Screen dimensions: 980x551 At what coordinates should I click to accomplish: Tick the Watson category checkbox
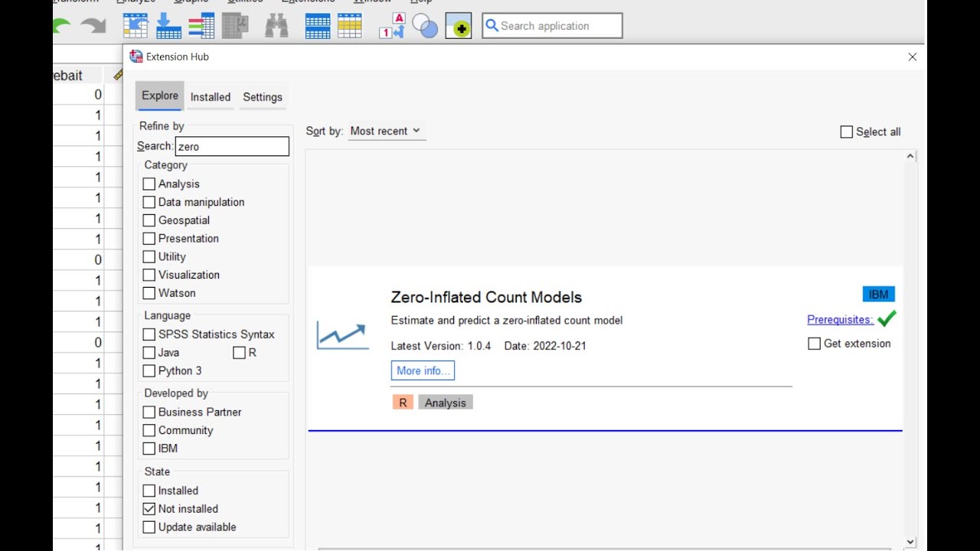click(149, 293)
